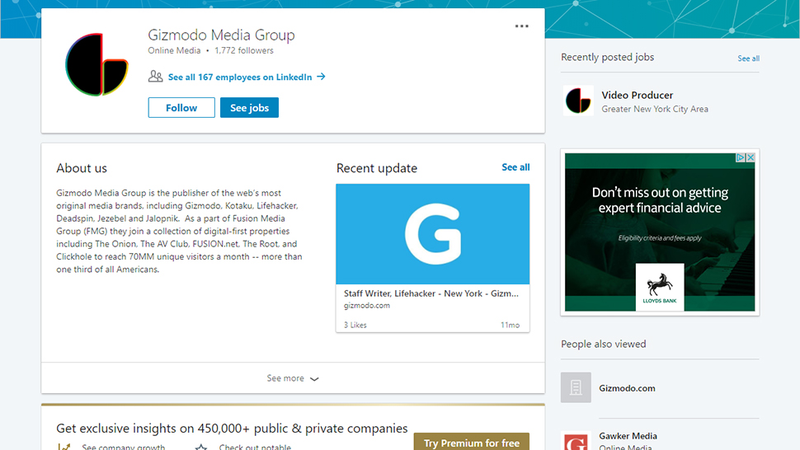Image resolution: width=800 pixels, height=450 pixels.
Task: Click the Gizmodo Media Group heading
Action: (221, 35)
